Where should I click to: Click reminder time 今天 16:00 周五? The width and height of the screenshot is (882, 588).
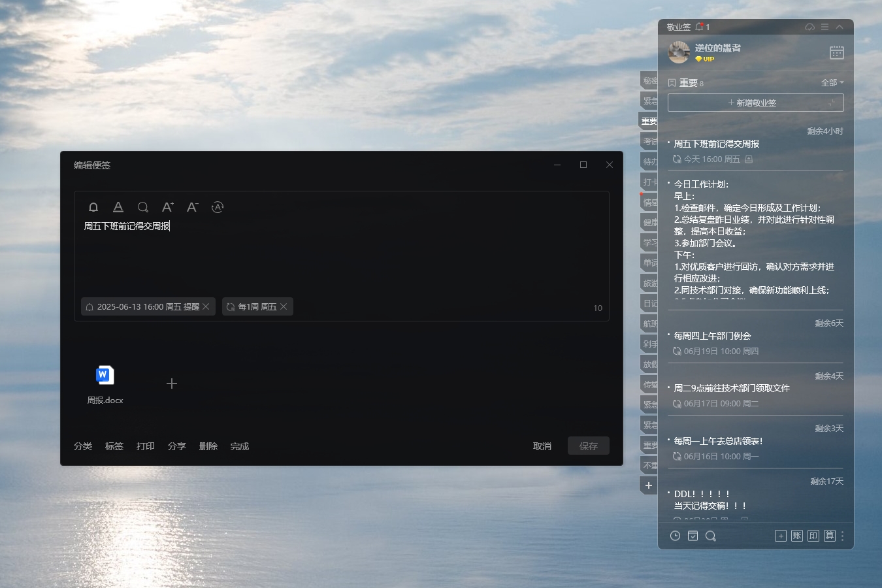click(712, 159)
